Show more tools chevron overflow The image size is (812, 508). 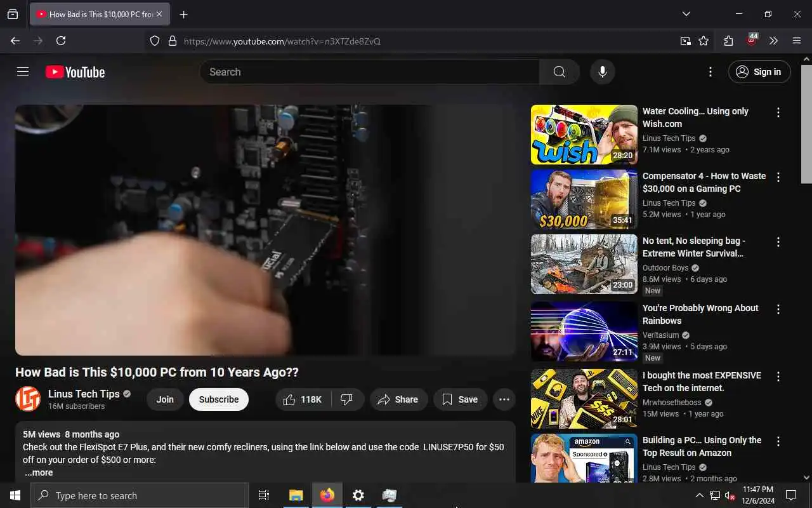[x=773, y=41]
